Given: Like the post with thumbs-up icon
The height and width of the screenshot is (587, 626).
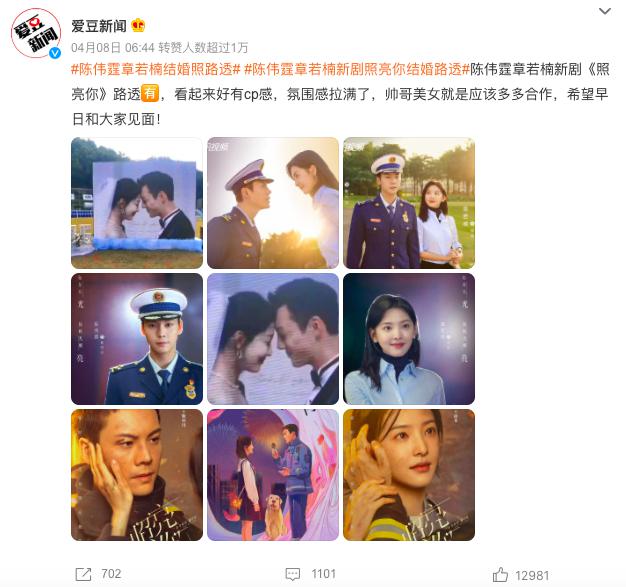Looking at the screenshot, I should (500, 575).
